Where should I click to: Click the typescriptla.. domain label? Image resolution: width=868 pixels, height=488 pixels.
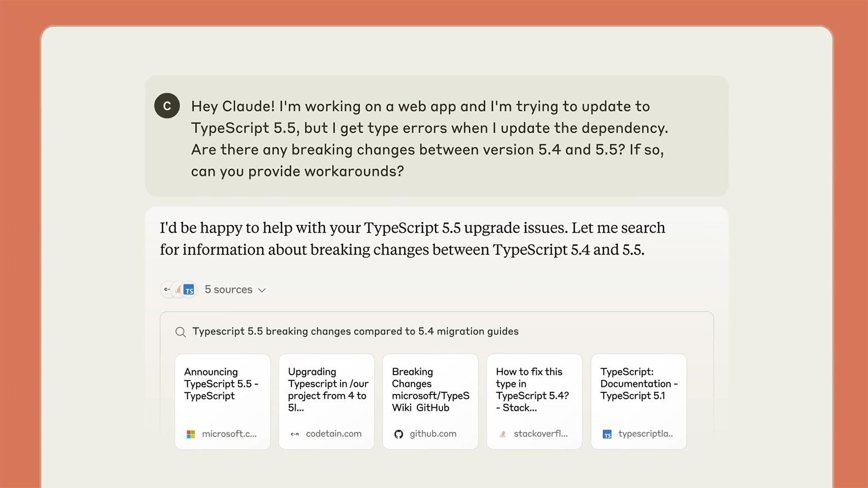pos(645,434)
